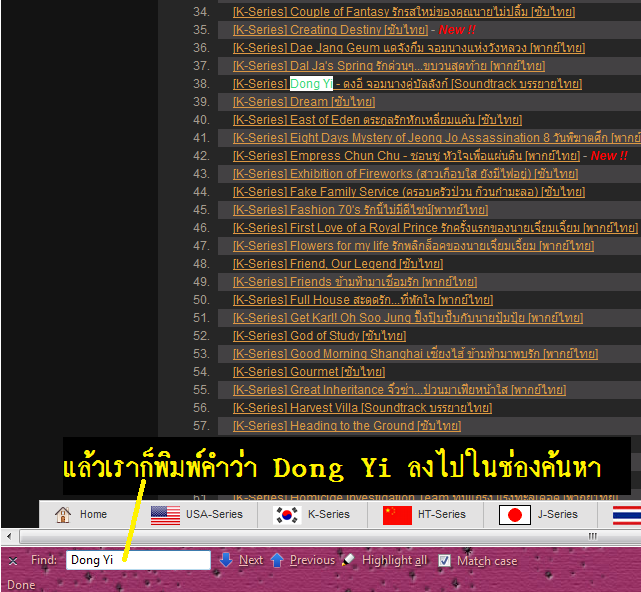Image resolution: width=641 pixels, height=592 pixels.
Task: Click the Home house icon
Action: click(x=63, y=515)
